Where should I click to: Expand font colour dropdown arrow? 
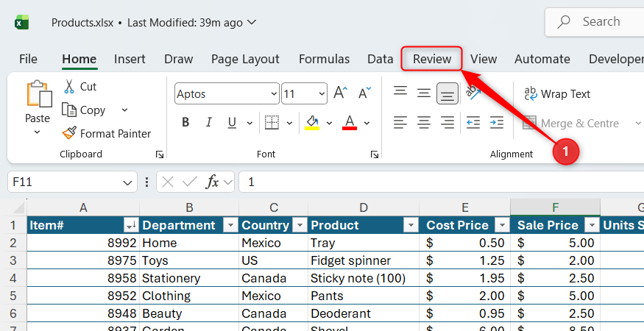[x=367, y=123]
